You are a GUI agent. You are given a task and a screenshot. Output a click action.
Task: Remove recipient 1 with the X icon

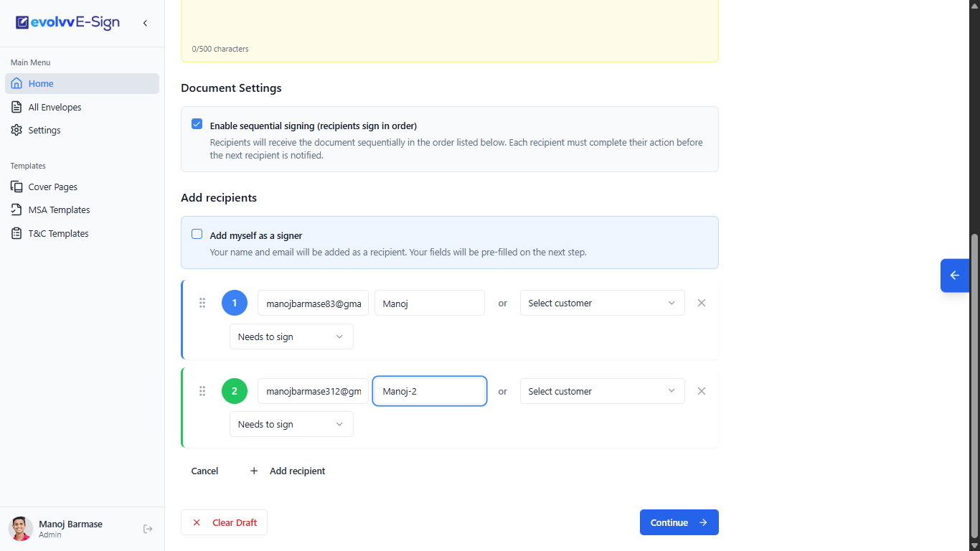point(702,303)
